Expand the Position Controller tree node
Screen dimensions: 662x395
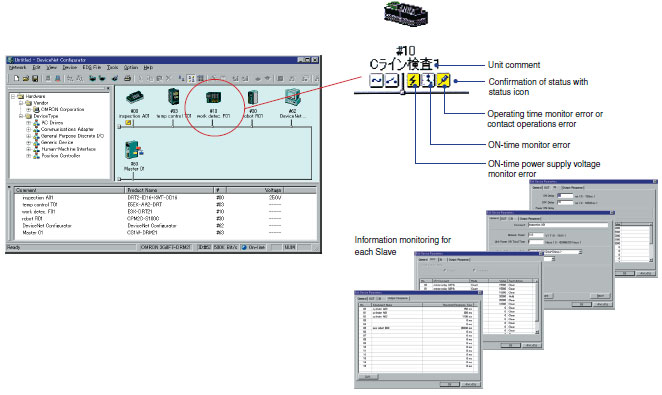(29, 156)
